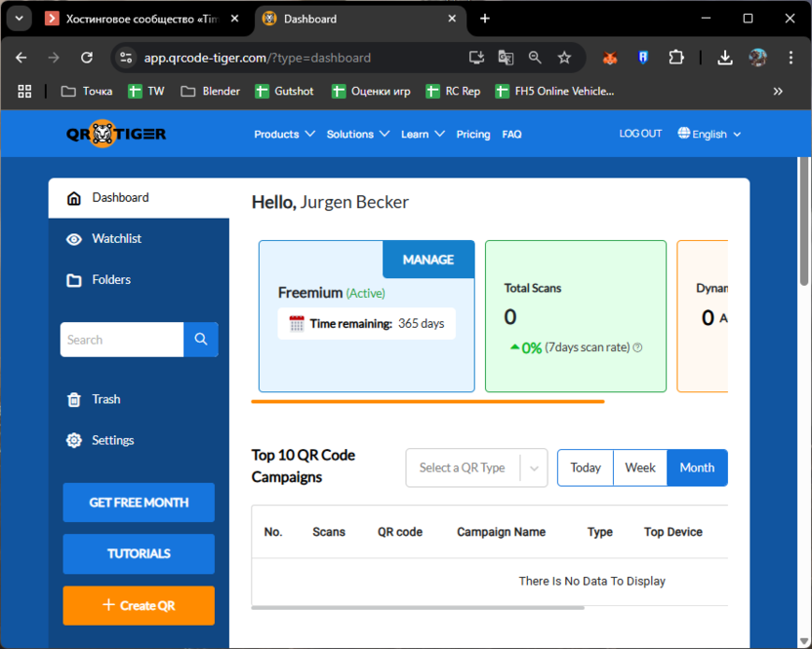Click the MANAGE plan button

428,260
